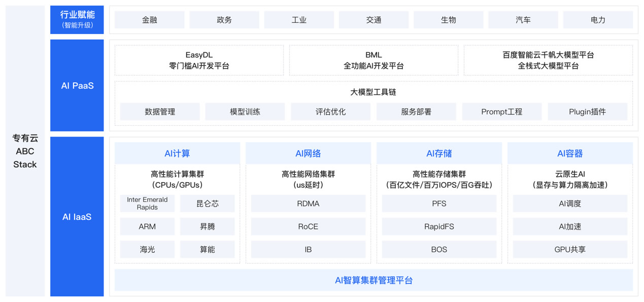
Task: Select the 算能 chip box
Action: point(208,249)
